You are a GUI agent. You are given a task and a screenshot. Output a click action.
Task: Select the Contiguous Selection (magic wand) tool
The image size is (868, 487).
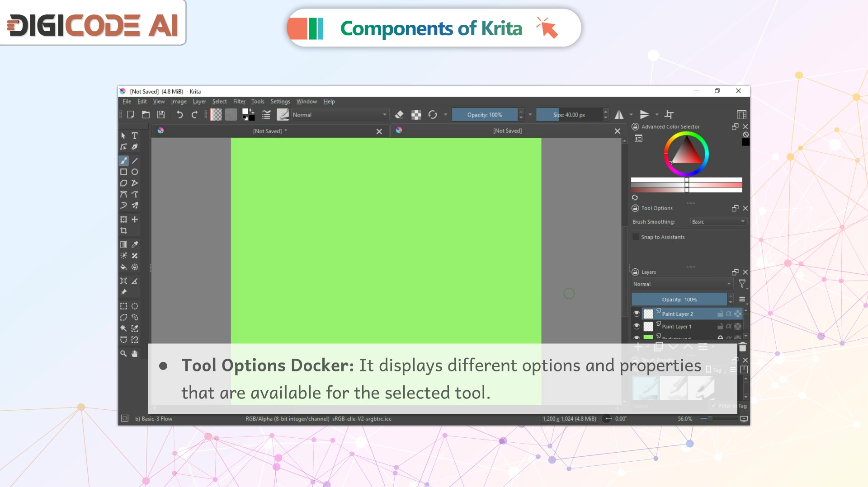pyautogui.click(x=123, y=328)
